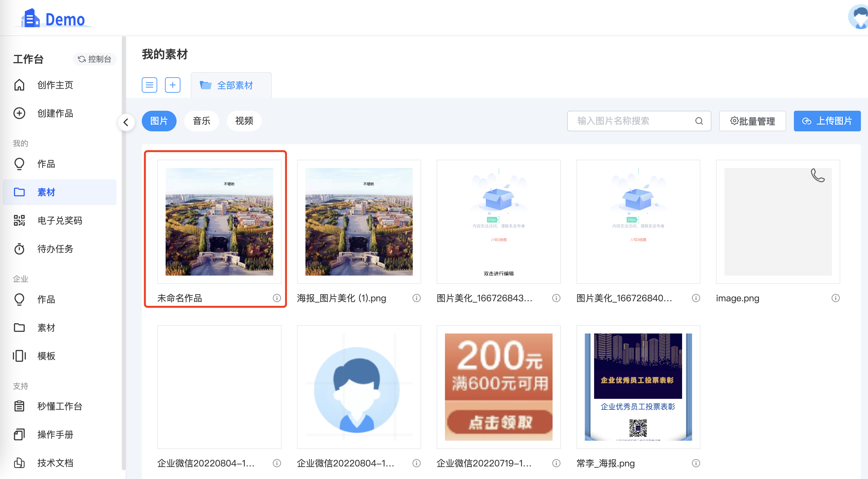Show info for 常李_海报.png
868x479 pixels.
coord(696,463)
